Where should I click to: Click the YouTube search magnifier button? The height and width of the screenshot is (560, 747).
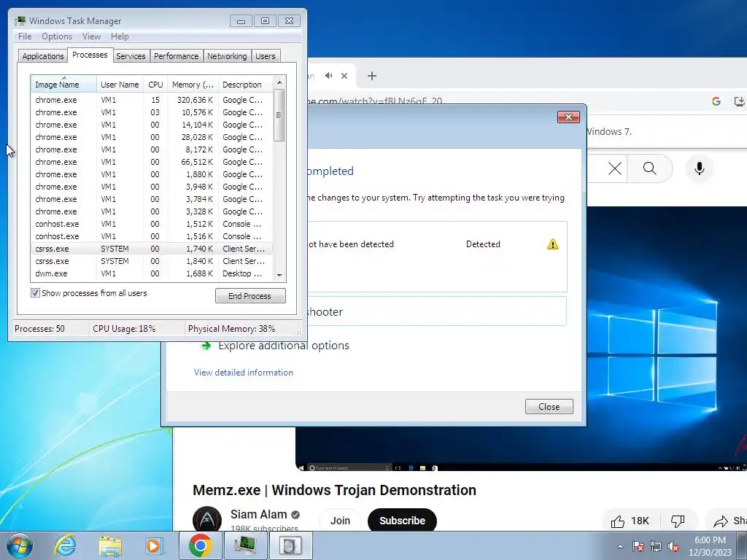pyautogui.click(x=650, y=168)
